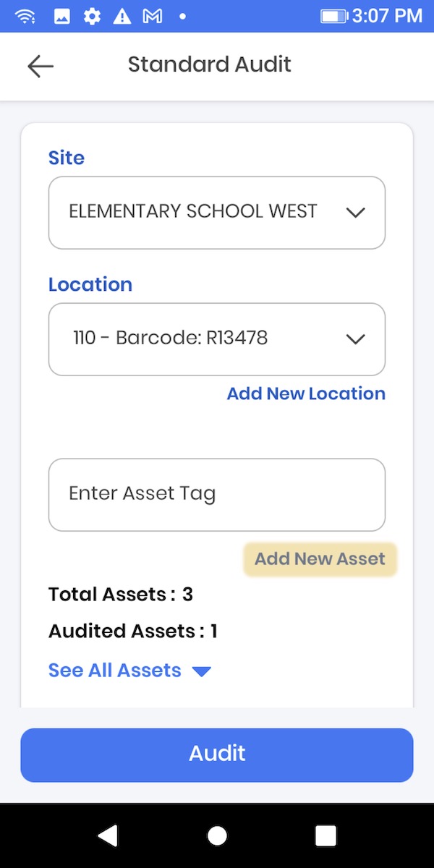
Task: Tap the settings gear status icon
Action: point(92,16)
